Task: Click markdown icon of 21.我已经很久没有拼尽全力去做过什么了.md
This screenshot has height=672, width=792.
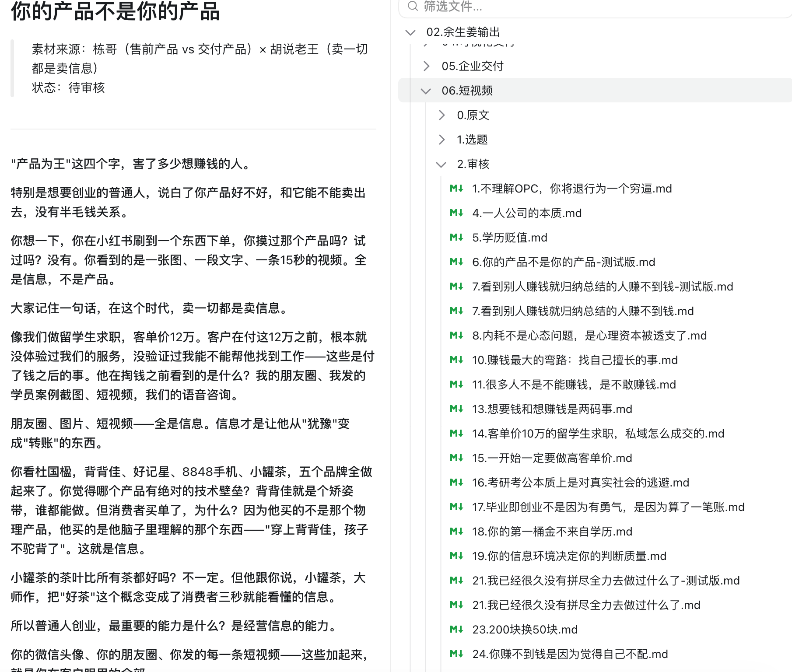Action: [456, 605]
